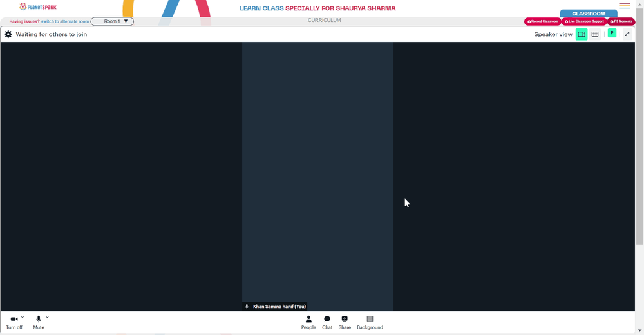Turn off the camera
The height and width of the screenshot is (335, 644).
click(x=14, y=322)
